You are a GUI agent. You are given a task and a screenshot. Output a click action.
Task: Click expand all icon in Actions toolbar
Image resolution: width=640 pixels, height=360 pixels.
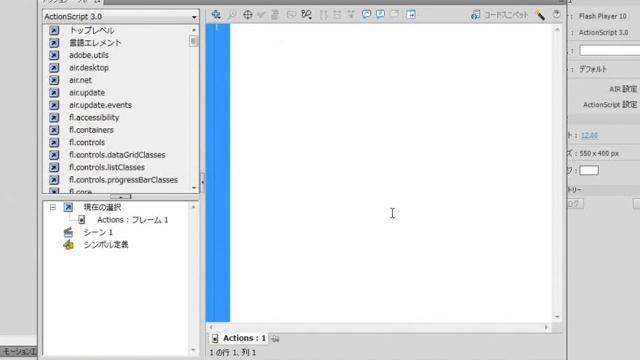pos(351,15)
